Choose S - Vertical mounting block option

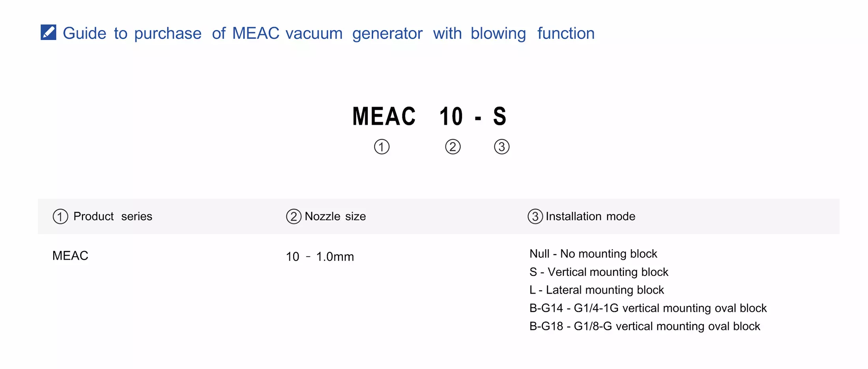click(x=599, y=272)
